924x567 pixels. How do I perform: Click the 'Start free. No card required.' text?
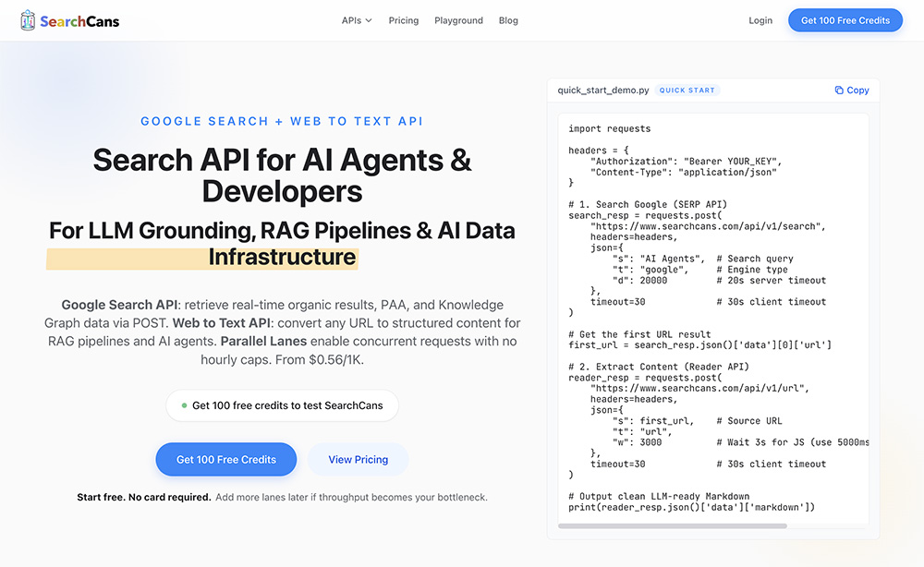(144, 497)
